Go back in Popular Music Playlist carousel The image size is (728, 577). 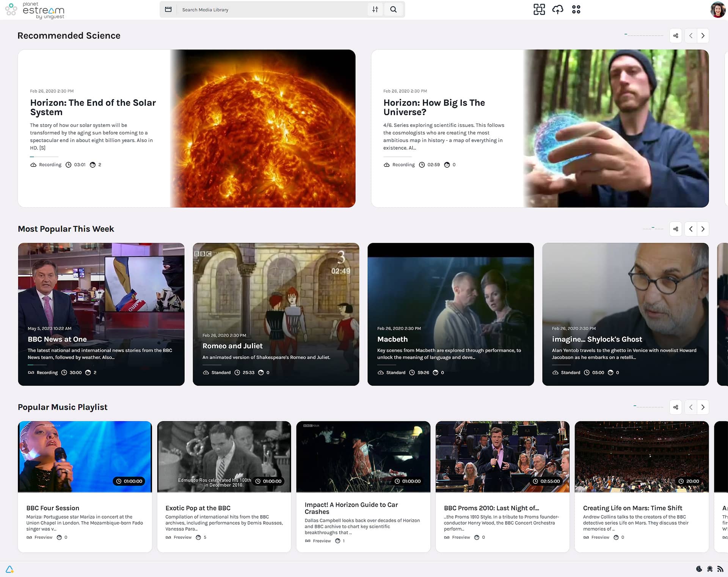(691, 407)
